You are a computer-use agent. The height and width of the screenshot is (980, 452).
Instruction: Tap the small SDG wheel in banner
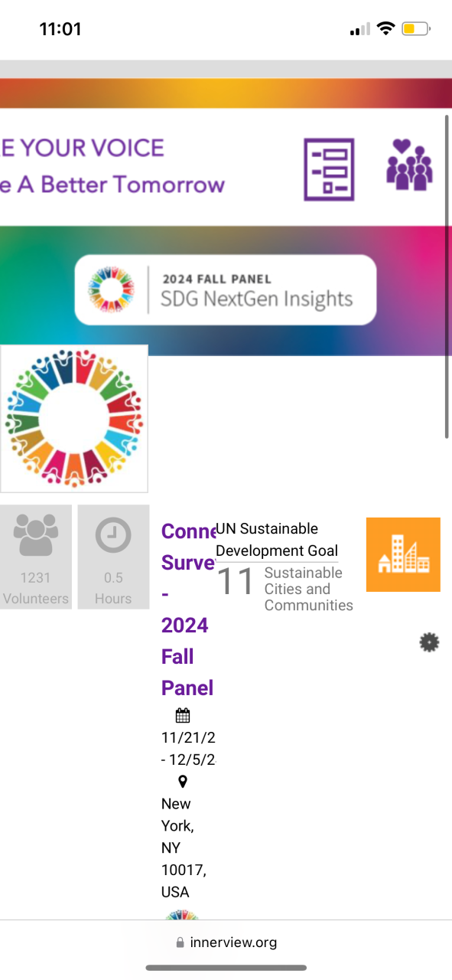pos(112,290)
